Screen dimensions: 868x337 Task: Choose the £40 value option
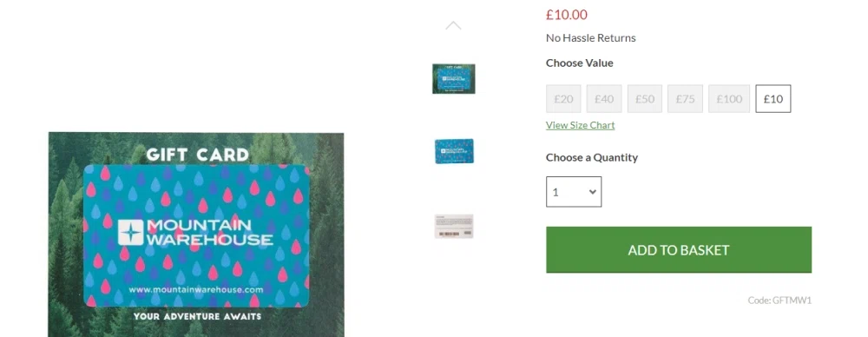(604, 99)
